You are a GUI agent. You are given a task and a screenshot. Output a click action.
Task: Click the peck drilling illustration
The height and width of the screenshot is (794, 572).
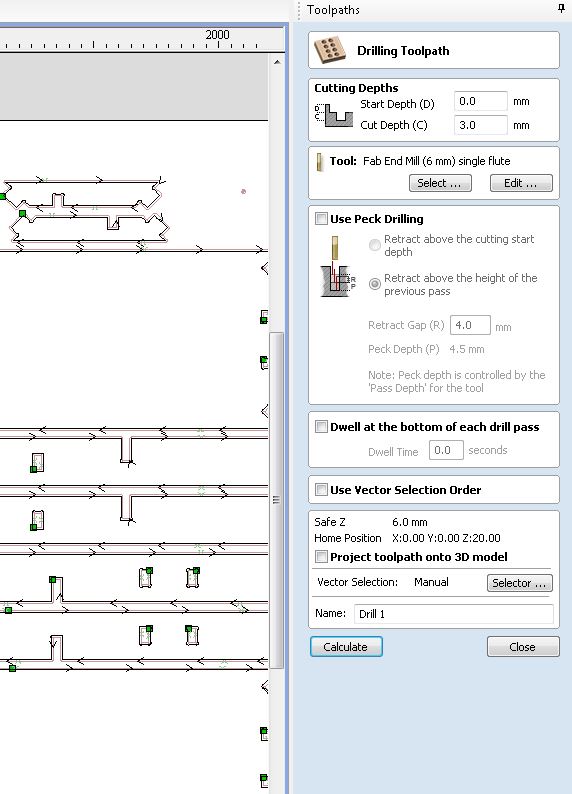coord(337,267)
